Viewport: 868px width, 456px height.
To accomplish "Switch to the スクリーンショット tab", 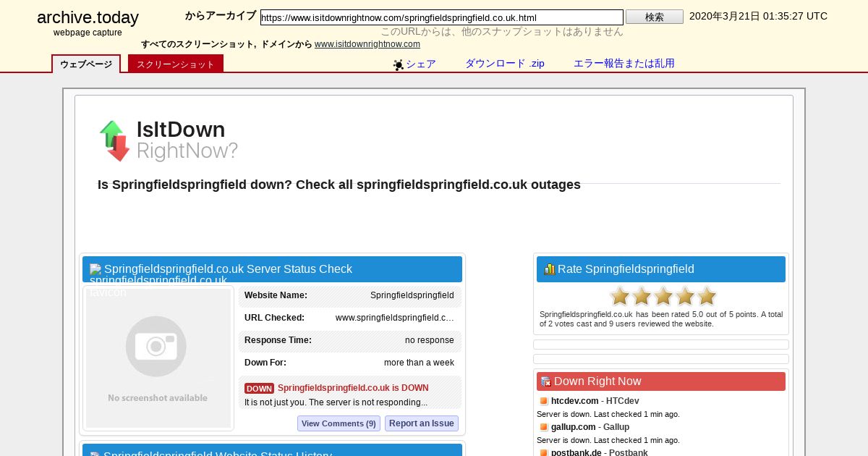I will pyautogui.click(x=176, y=64).
